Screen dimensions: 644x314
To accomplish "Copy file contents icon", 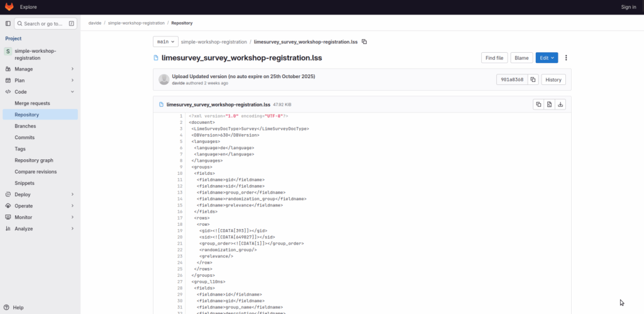I will (x=538, y=104).
